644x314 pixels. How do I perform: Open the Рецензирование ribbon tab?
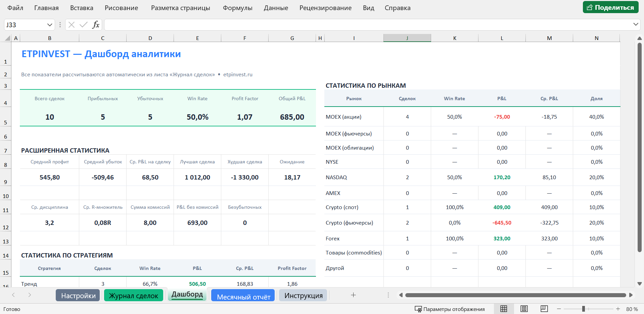(x=325, y=8)
